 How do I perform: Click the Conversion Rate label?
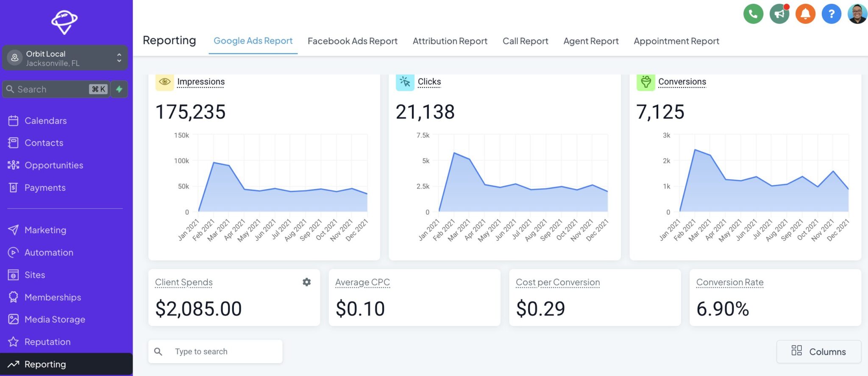click(x=730, y=282)
